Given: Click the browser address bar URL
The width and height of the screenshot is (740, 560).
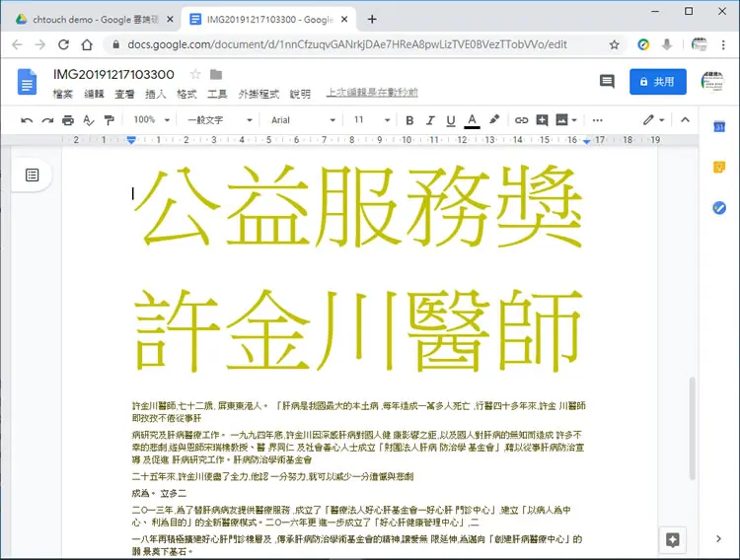Looking at the screenshot, I should (x=347, y=44).
